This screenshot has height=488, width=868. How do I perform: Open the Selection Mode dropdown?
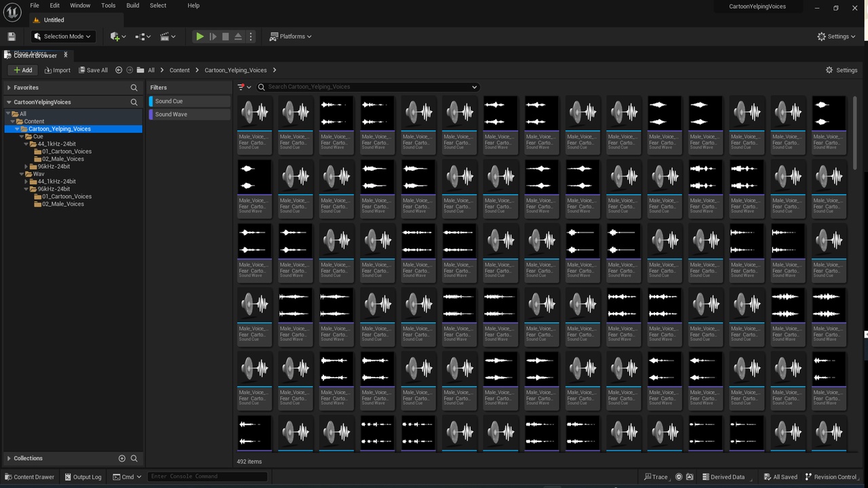coord(62,37)
